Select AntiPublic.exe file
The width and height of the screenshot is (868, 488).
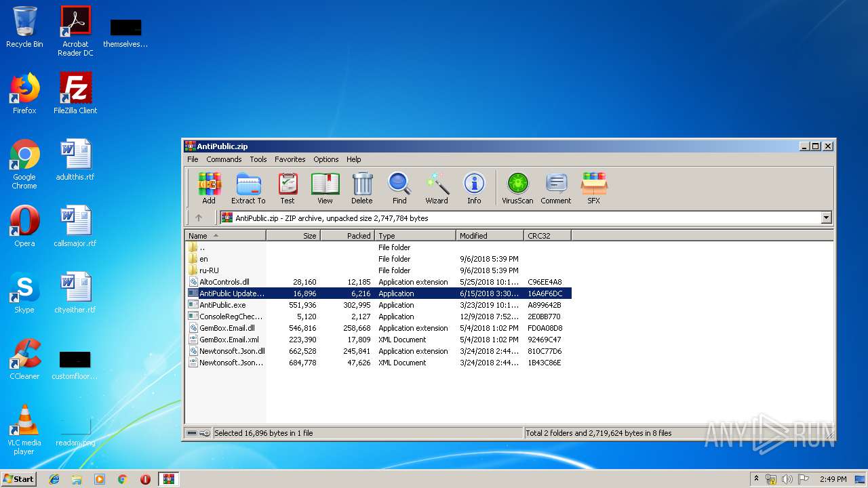tap(378, 305)
